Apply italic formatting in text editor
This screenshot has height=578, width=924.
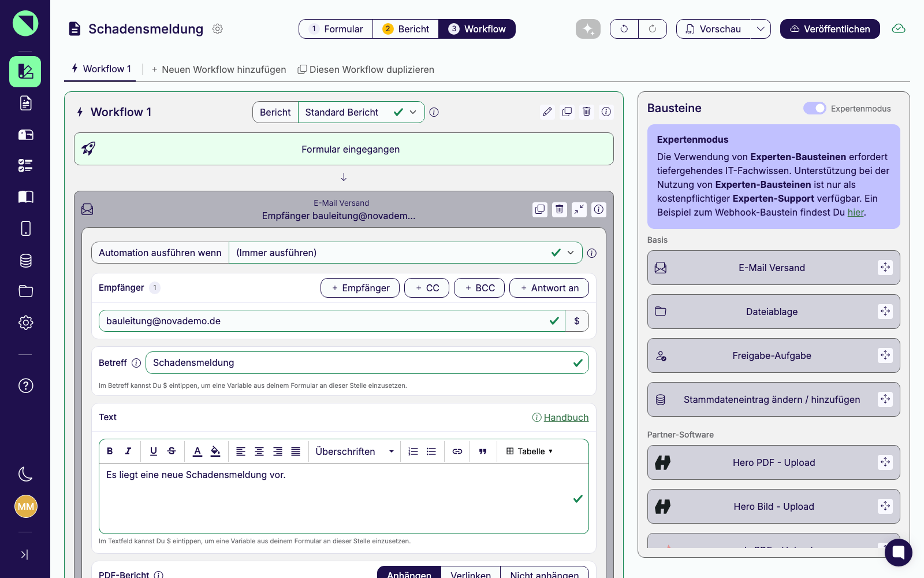tap(128, 451)
